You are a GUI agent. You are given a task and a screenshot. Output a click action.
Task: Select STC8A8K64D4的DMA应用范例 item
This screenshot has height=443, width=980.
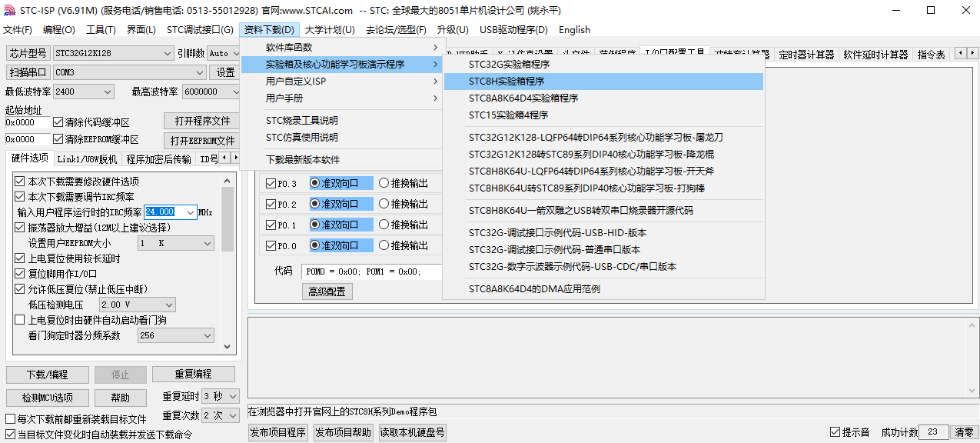pyautogui.click(x=603, y=289)
